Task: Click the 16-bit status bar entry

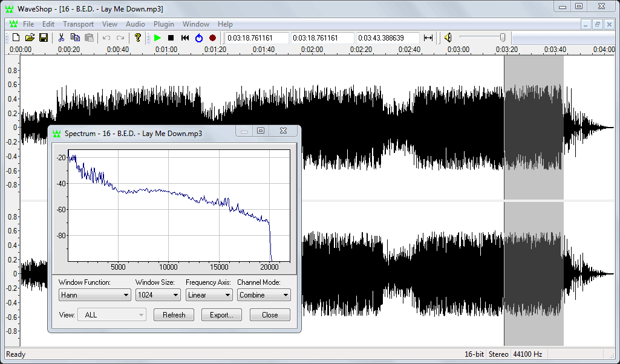Action: (474, 354)
